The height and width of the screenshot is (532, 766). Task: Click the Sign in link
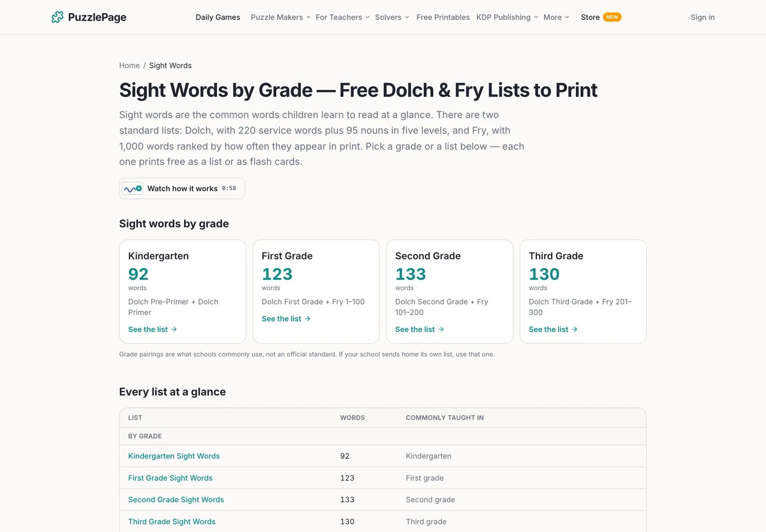click(x=702, y=17)
